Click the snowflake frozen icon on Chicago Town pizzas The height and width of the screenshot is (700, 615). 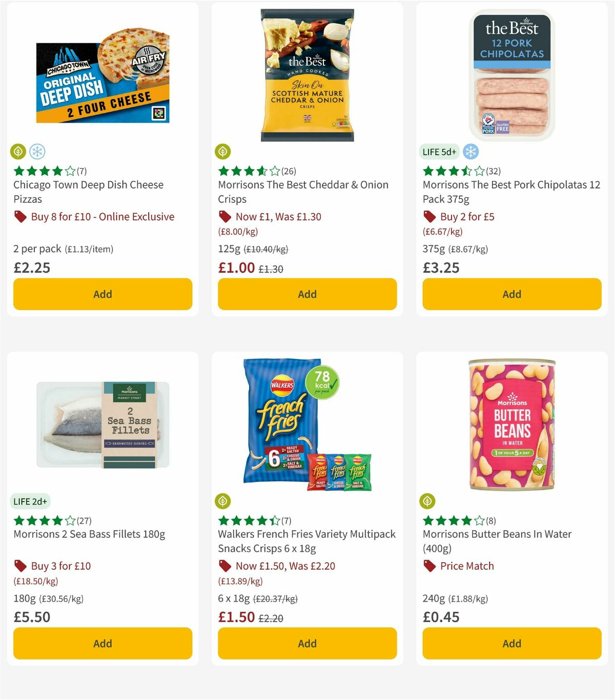(x=37, y=152)
